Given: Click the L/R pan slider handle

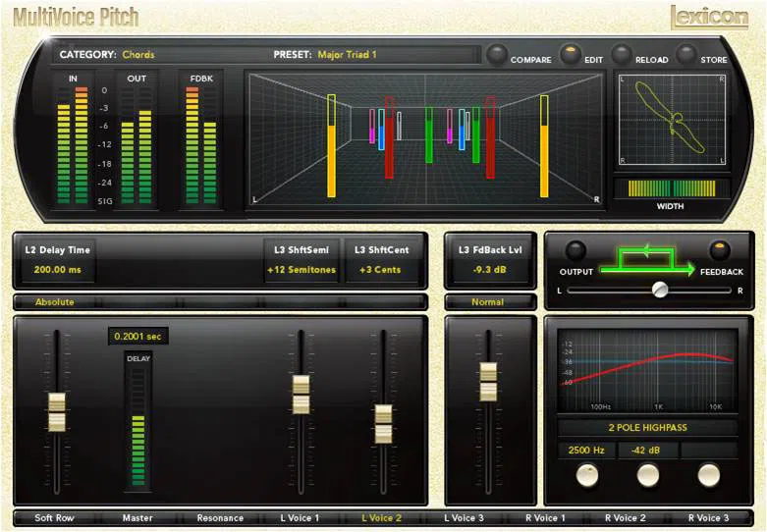Looking at the screenshot, I should point(660,290).
